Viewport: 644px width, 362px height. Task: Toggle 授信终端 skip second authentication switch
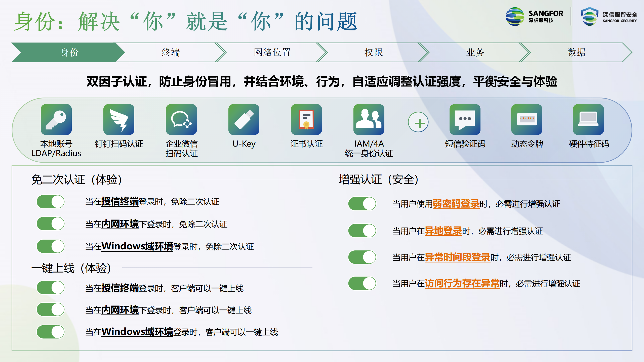point(51,202)
